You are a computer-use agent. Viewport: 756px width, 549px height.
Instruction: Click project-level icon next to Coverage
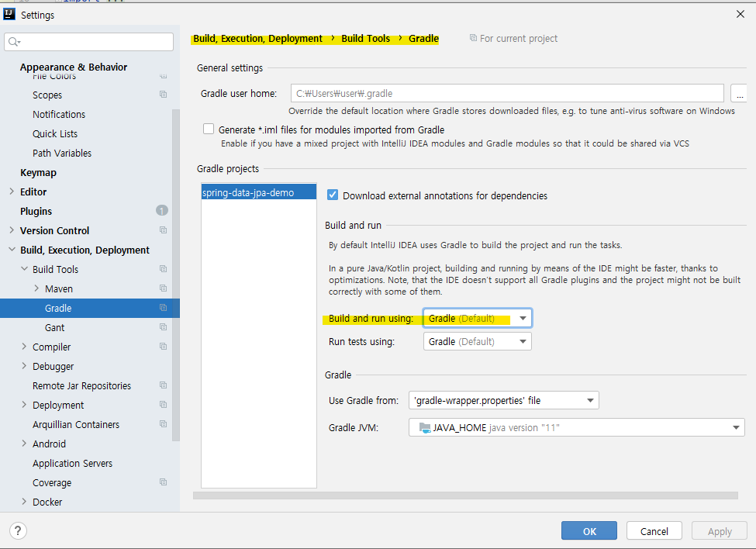pos(164,482)
